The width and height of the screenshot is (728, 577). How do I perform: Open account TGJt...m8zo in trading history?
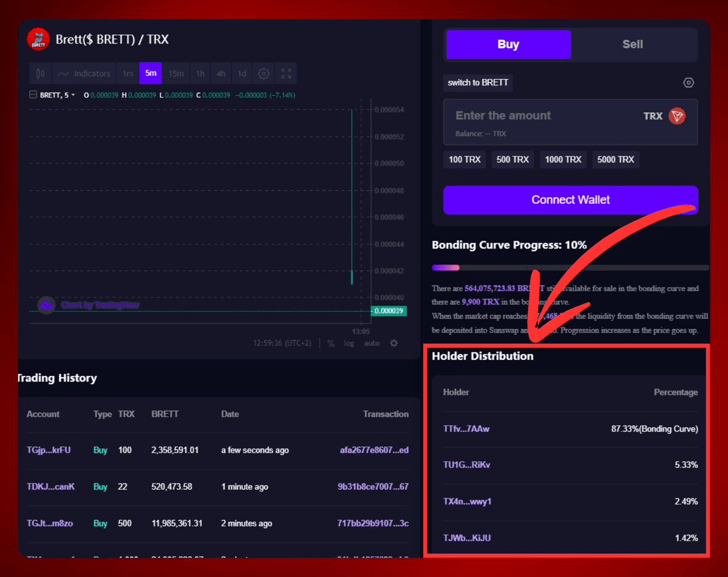[x=50, y=523]
